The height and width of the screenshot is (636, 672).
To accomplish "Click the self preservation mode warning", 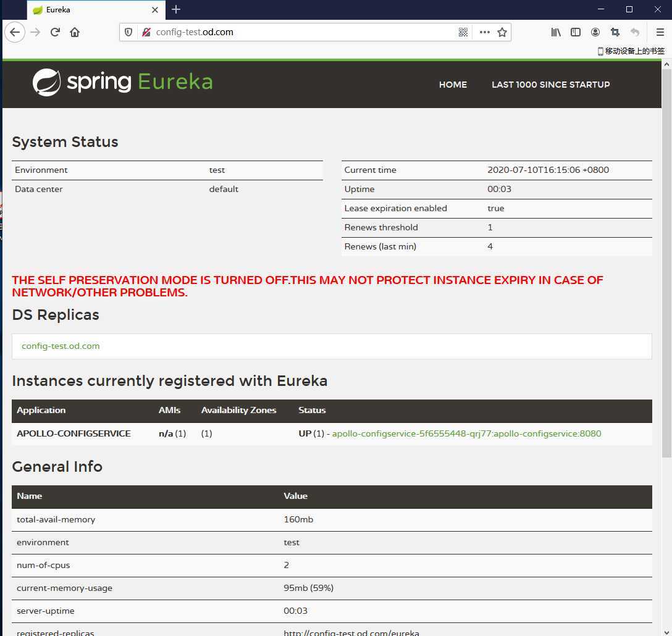I will pyautogui.click(x=308, y=286).
